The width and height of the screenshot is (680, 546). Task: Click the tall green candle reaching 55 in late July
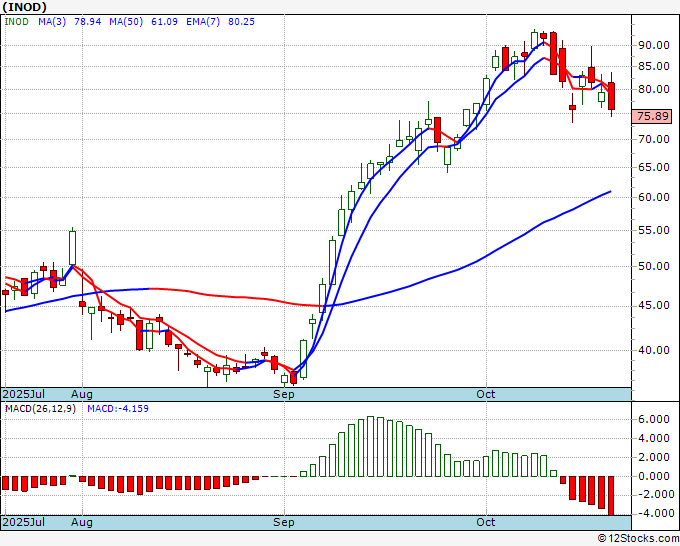[x=72, y=247]
